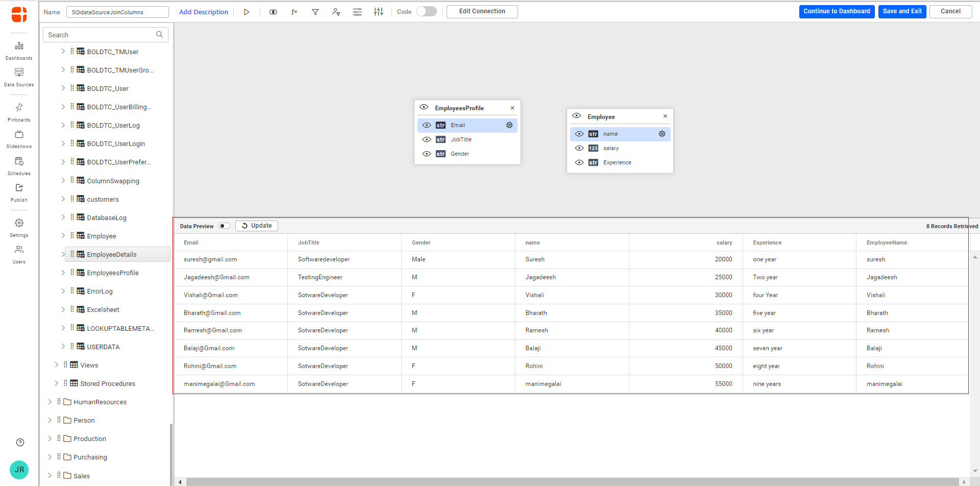
Task: Toggle visibility of the salary field
Action: coord(579,148)
